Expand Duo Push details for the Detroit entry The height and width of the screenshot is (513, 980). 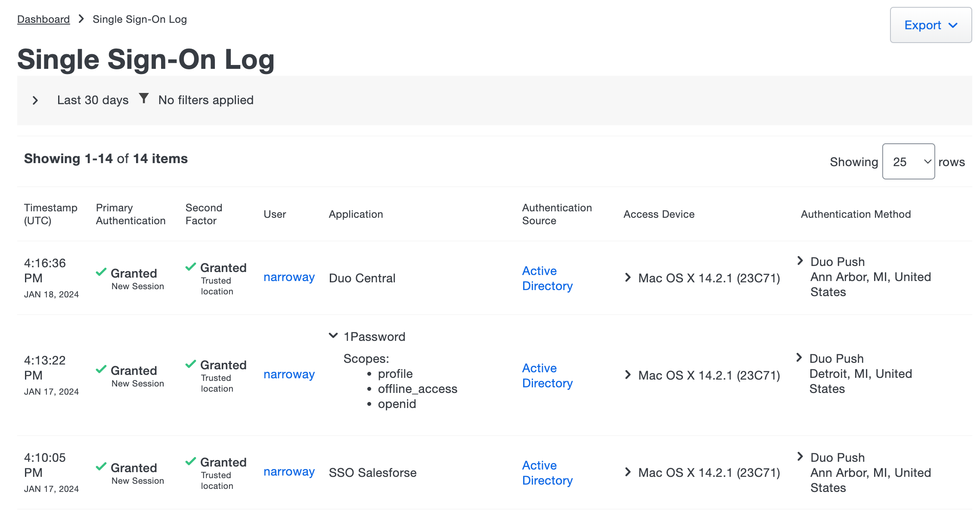click(799, 357)
